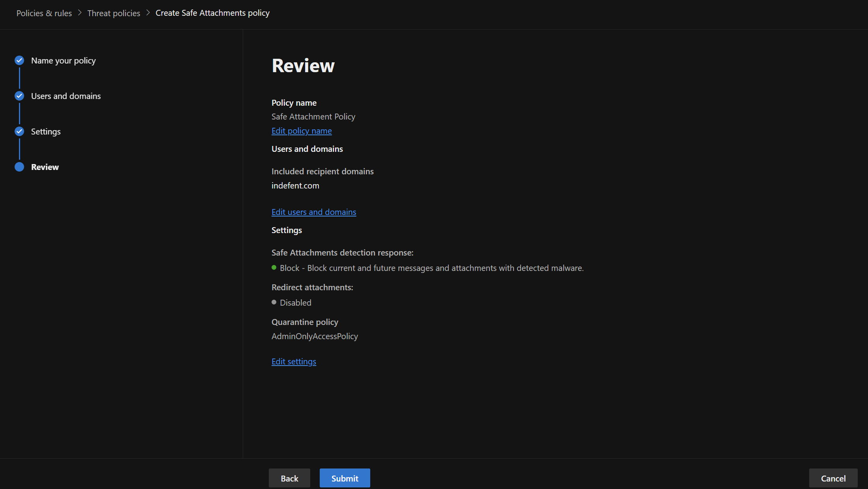Click gray Disabled status dot
Viewport: 868px width, 489px height.
[274, 302]
